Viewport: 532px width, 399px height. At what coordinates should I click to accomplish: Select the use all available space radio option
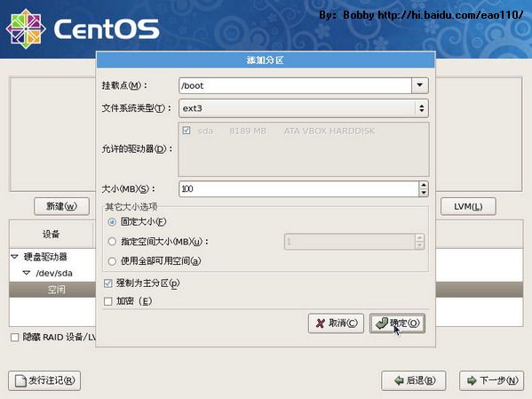pos(112,261)
